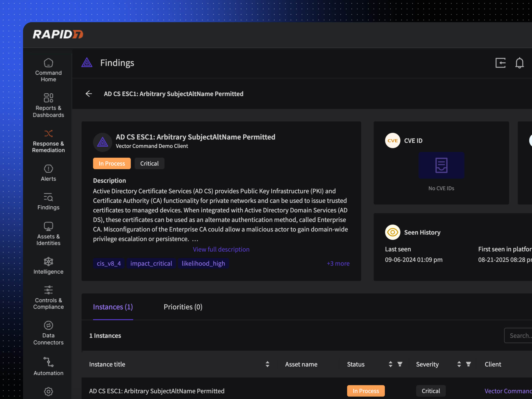The height and width of the screenshot is (399, 532).
Task: Open the Intelligence section
Action: tap(48, 266)
